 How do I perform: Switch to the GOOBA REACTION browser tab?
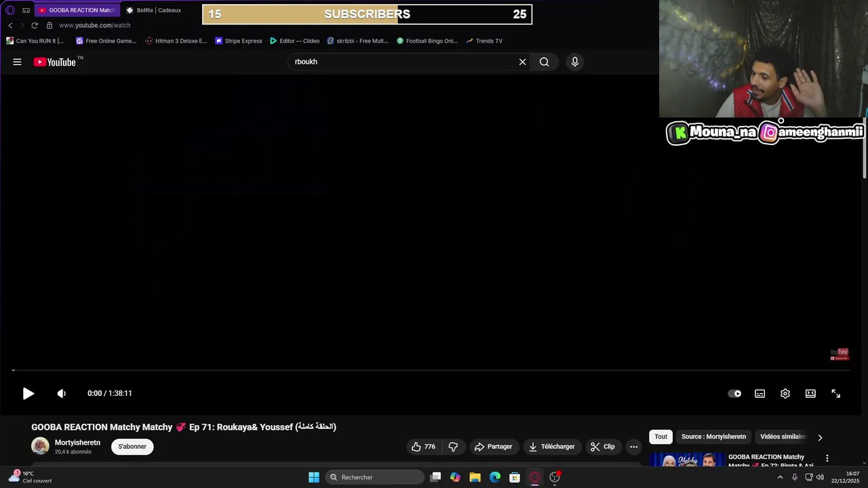pyautogui.click(x=77, y=10)
